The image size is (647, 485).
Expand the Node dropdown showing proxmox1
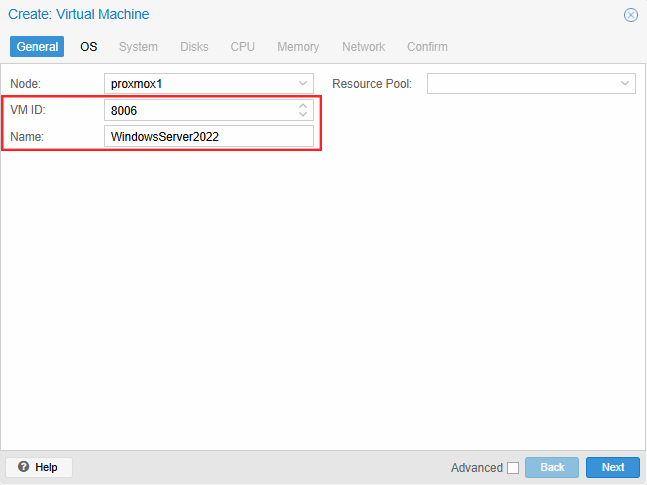tap(303, 84)
